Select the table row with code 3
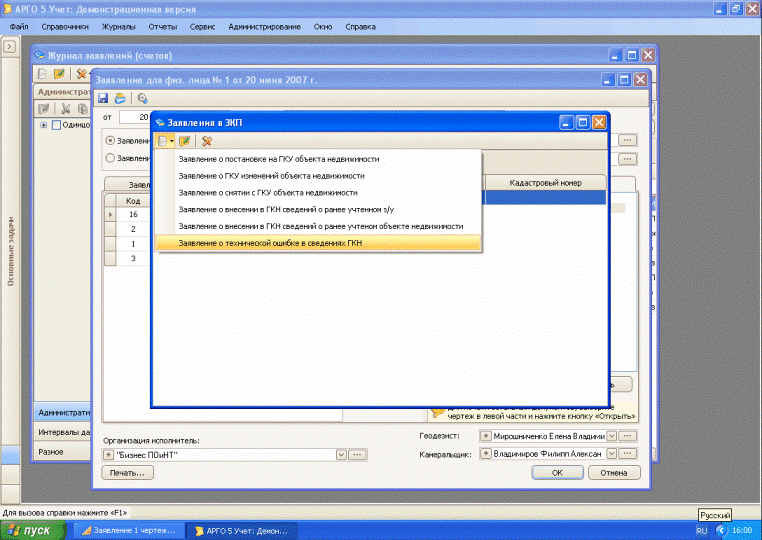 133,258
